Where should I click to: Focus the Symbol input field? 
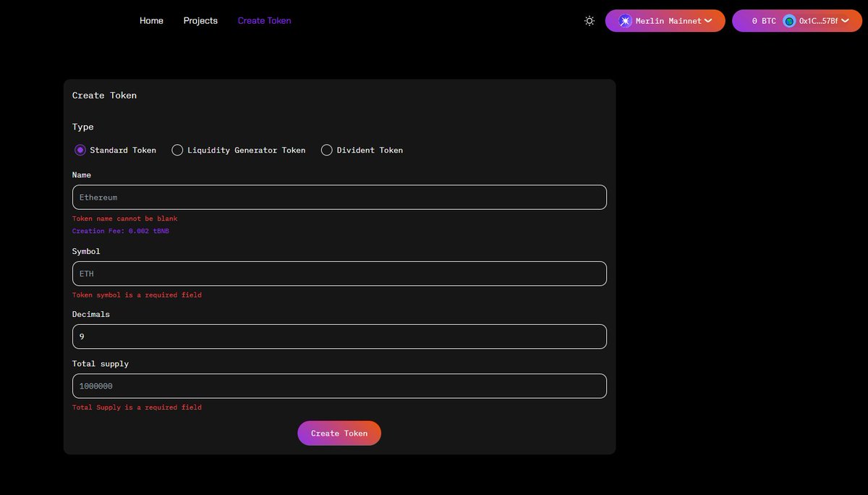point(339,274)
